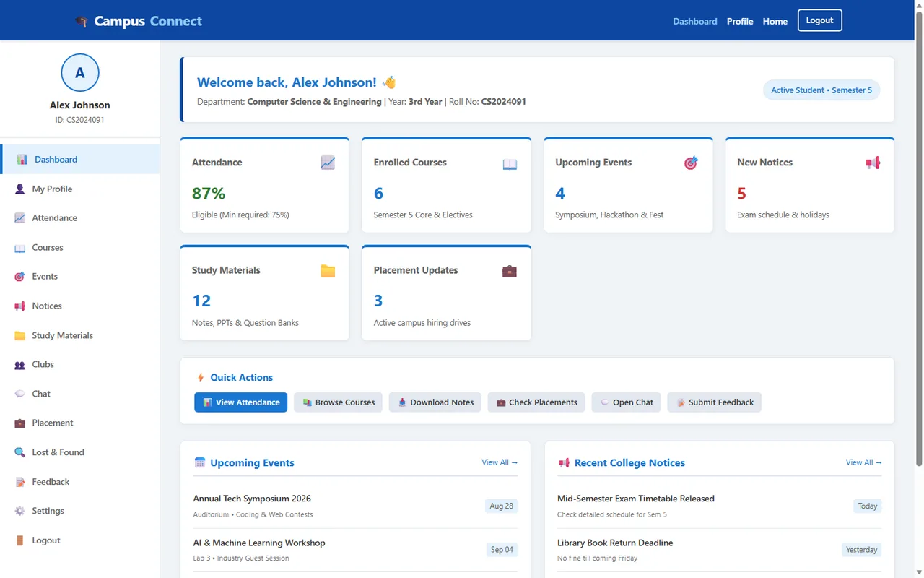Select Courses in the sidebar
Viewport: 924px width, 578px height.
coord(80,247)
